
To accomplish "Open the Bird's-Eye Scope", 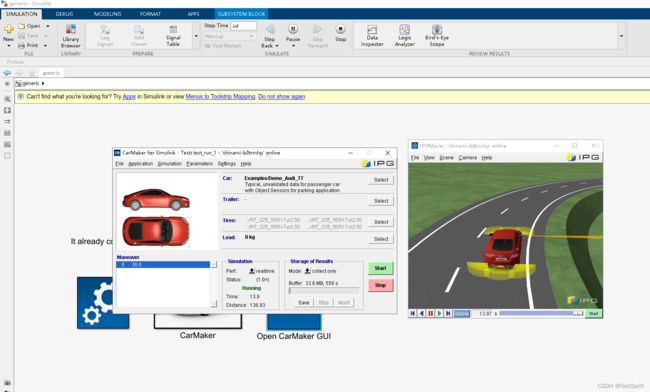I will point(437,36).
